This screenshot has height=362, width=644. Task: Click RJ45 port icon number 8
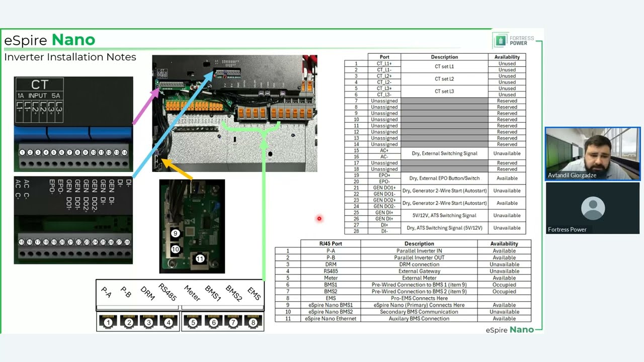253,322
